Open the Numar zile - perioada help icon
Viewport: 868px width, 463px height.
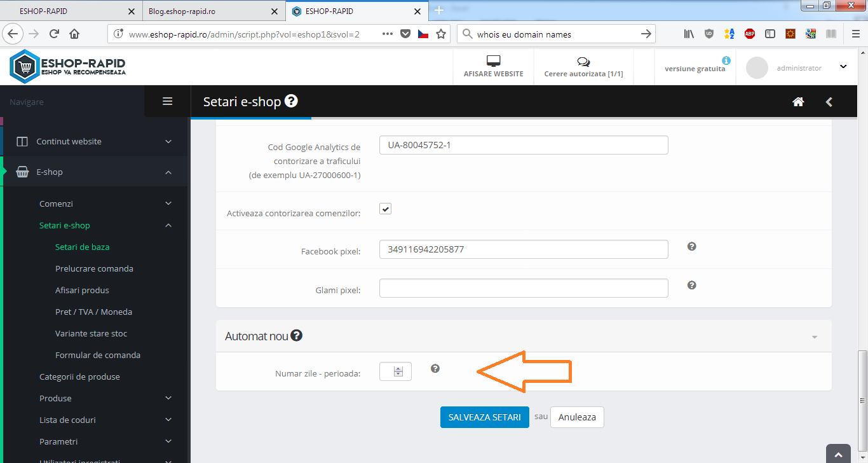(x=435, y=368)
